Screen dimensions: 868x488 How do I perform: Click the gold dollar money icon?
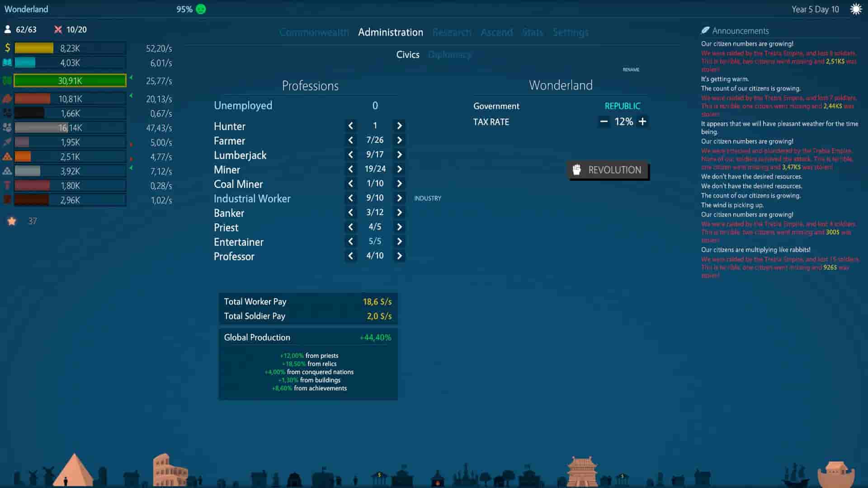[x=7, y=48]
